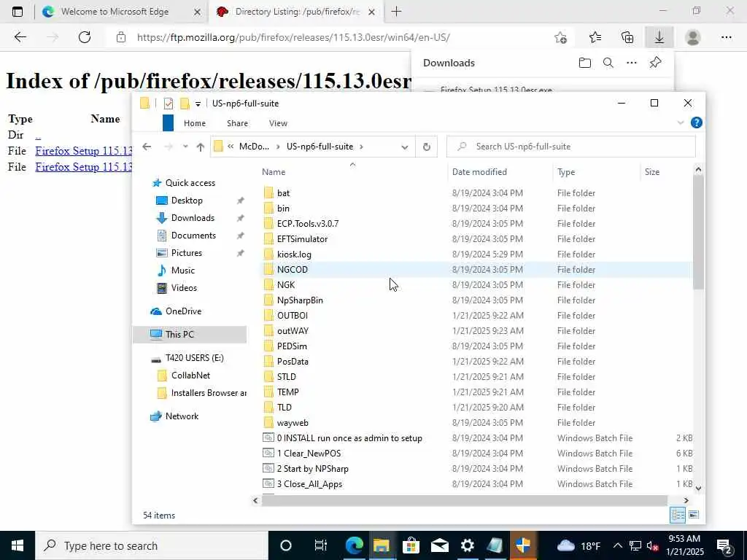Open the View ribbon tab
The width and height of the screenshot is (747, 560).
278,123
